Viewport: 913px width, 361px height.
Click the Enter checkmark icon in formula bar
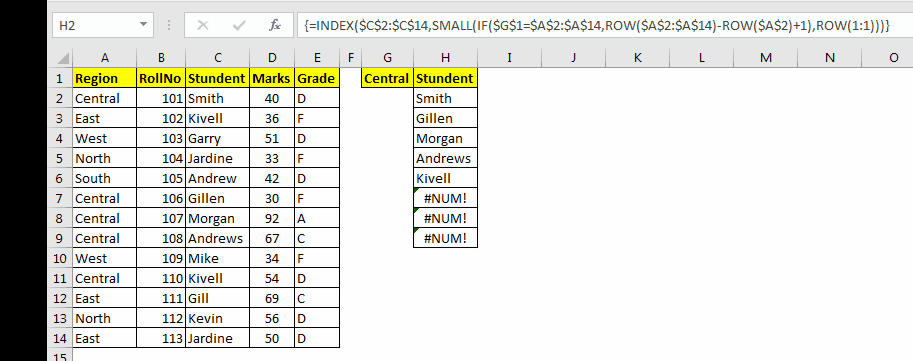239,26
